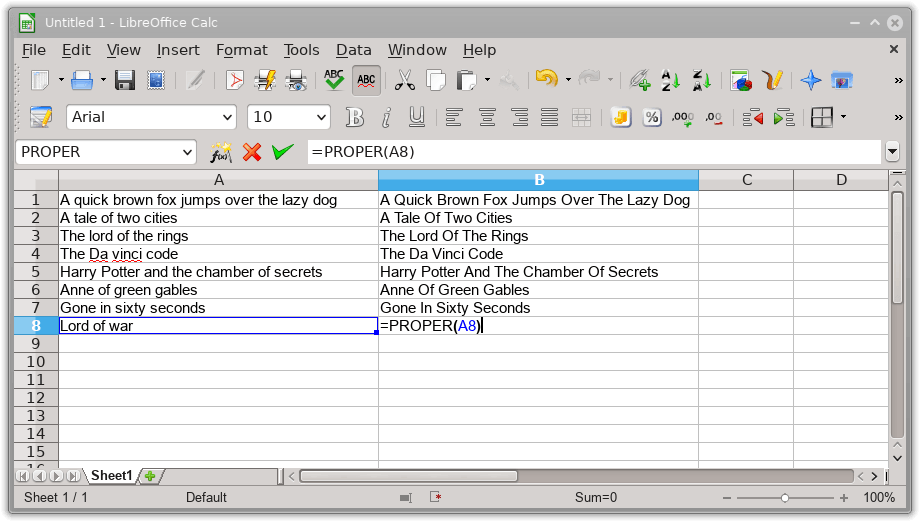Click the Open file icon
The height and width of the screenshot is (522, 920).
(82, 80)
